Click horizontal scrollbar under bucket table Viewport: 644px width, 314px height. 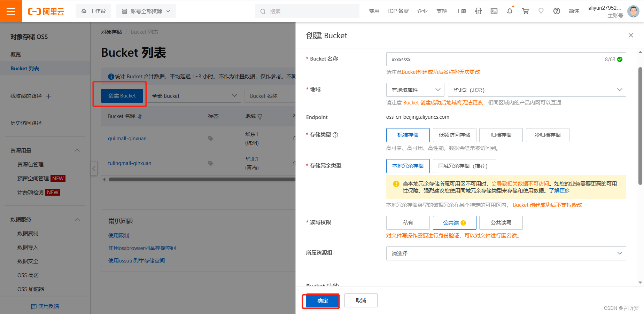[x=202, y=180]
